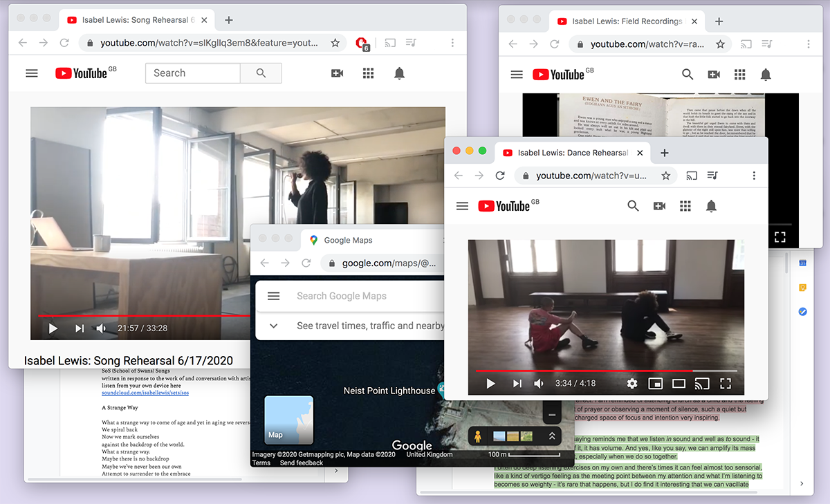Mute the Song Rehearsal video volume
The width and height of the screenshot is (830, 504).
coord(102,328)
